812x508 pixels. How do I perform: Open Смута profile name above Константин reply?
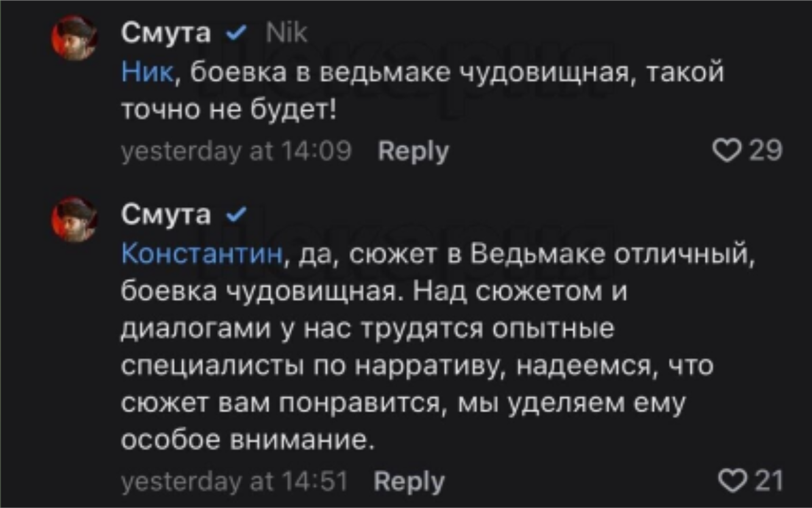click(166, 214)
